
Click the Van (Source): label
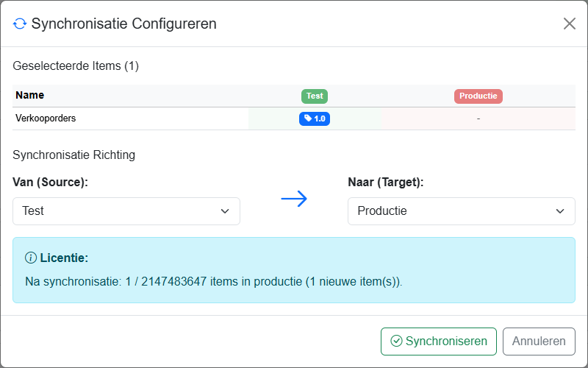tap(50, 182)
